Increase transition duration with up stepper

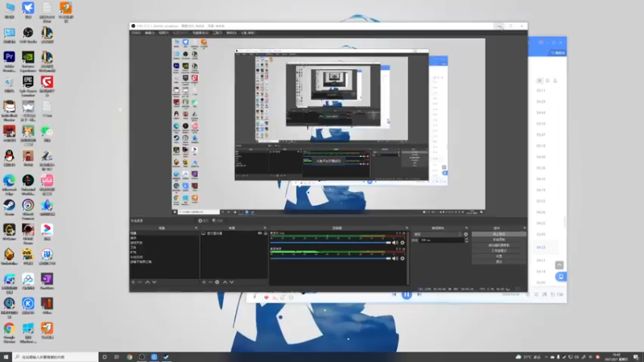coord(466,239)
